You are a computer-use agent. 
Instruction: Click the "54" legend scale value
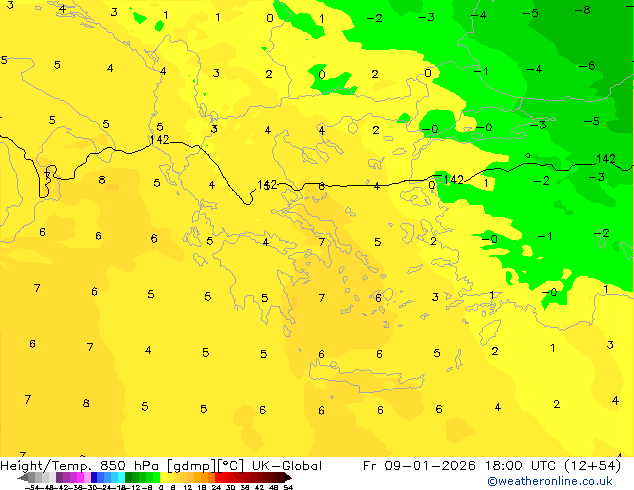pos(288,487)
